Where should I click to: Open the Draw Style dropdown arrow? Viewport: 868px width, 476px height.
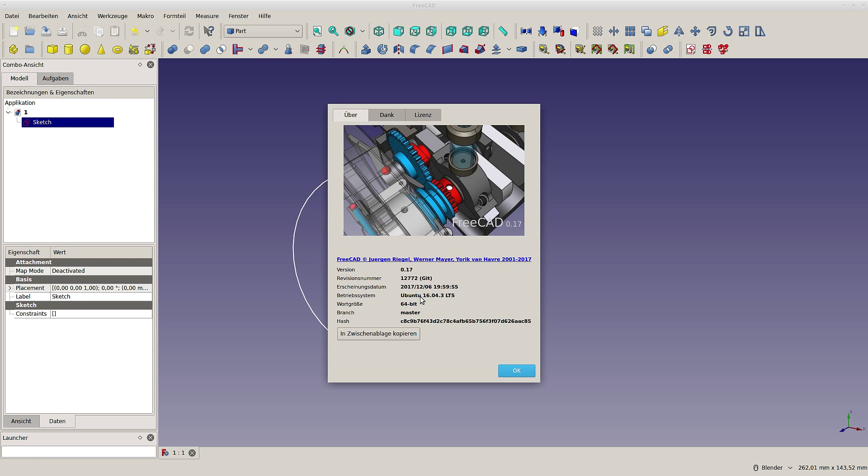[362, 31]
